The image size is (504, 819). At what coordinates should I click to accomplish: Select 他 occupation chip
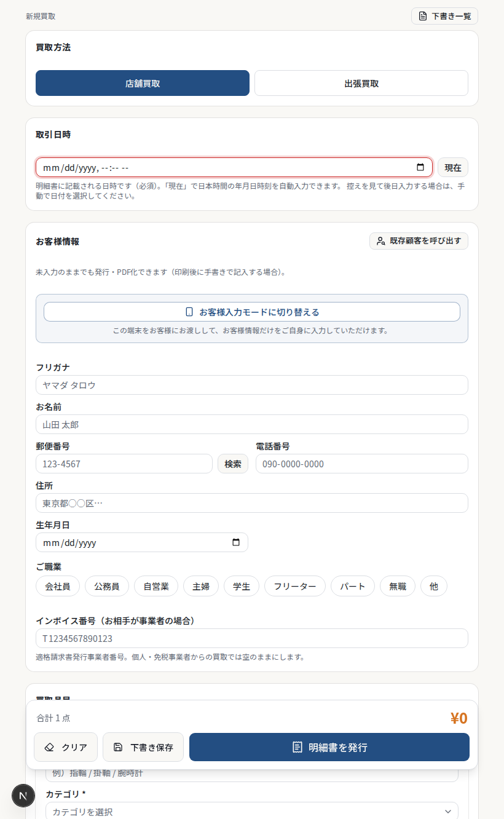[434, 586]
